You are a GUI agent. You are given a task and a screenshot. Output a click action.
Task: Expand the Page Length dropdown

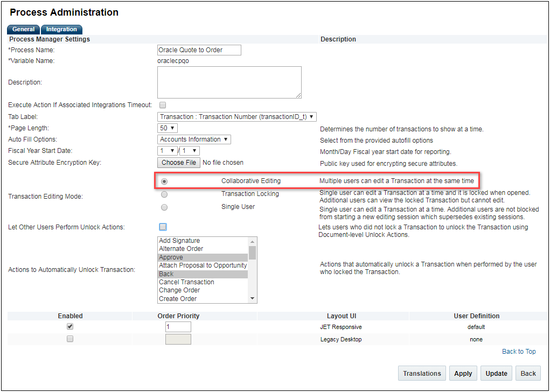click(x=168, y=128)
